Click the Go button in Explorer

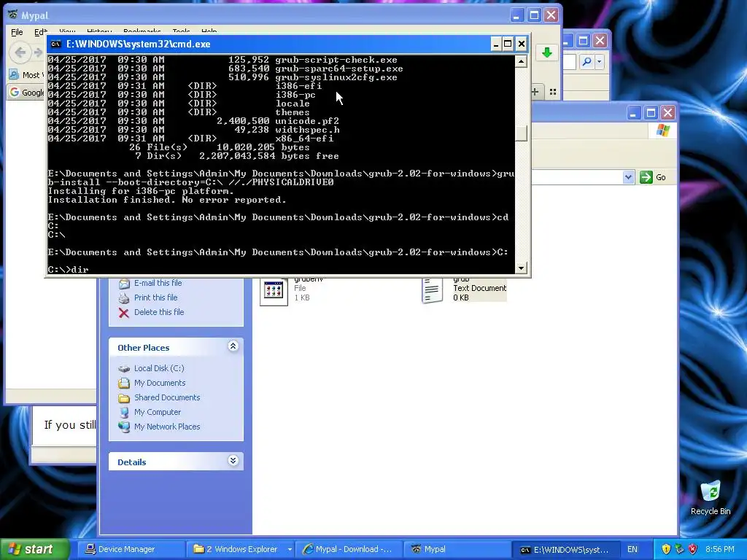click(653, 177)
